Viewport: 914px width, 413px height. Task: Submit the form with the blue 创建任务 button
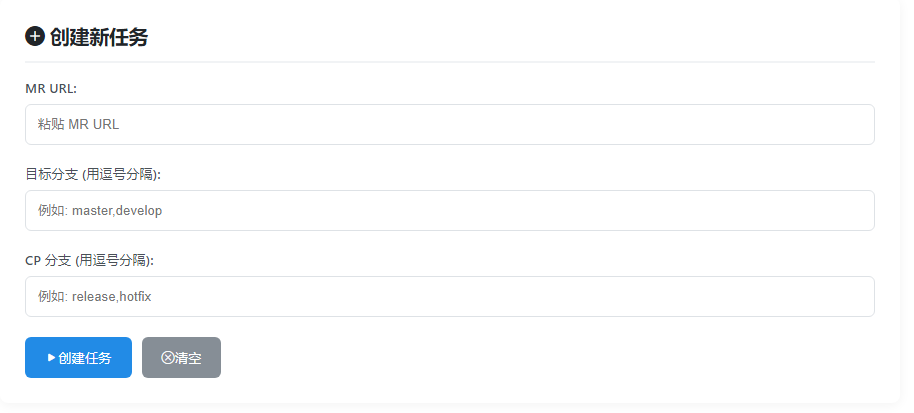pos(78,358)
